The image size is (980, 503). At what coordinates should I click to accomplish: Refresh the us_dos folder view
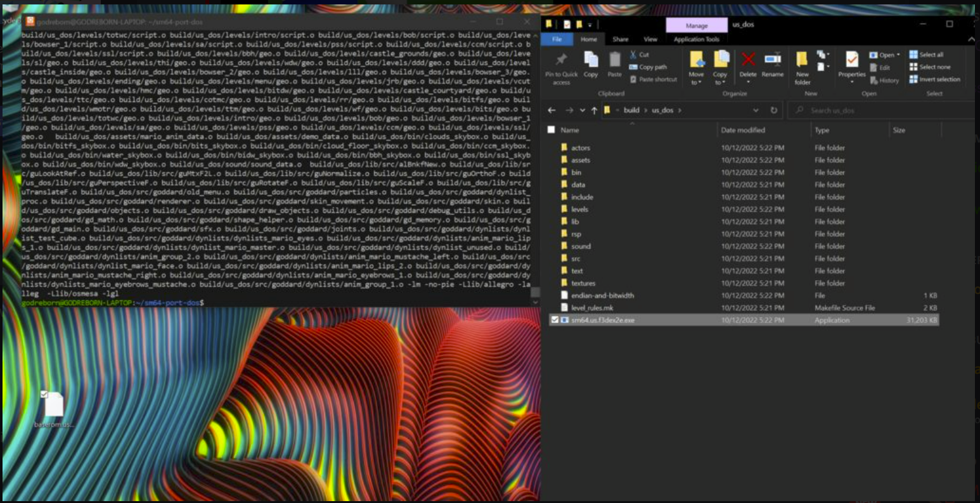773,110
